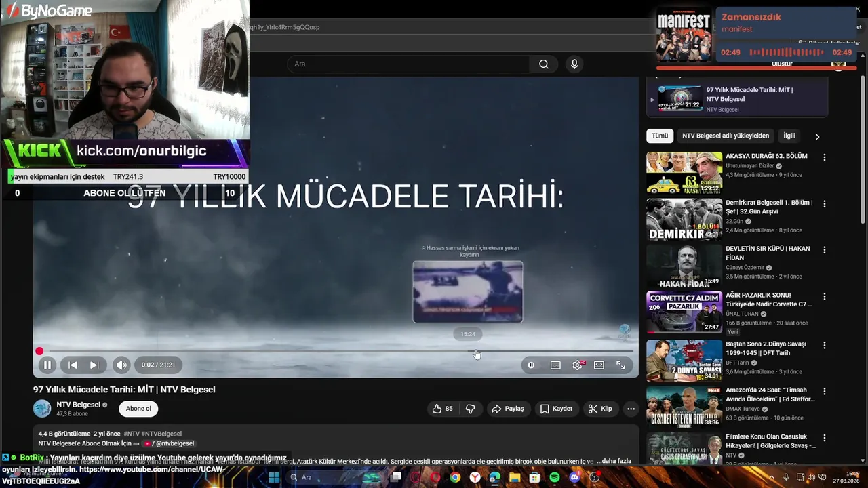Open more actions three-dot menu below video
Viewport: 868px width, 488px height.
(x=631, y=409)
